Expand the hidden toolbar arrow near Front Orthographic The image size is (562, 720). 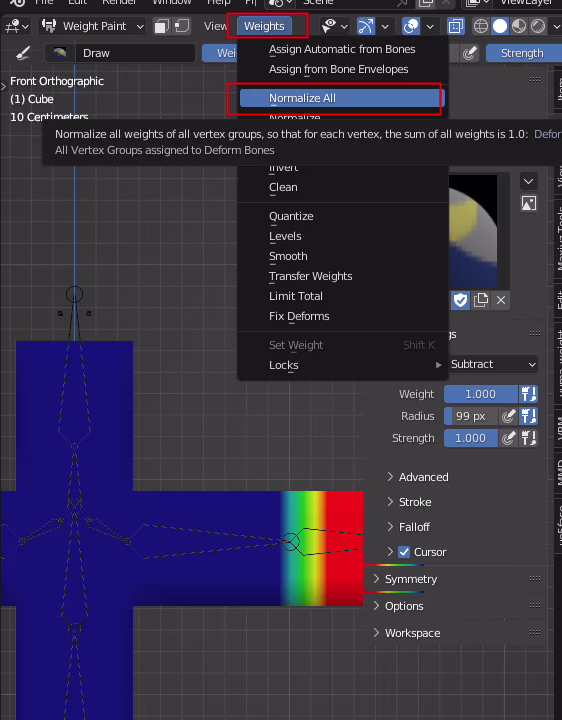tap(4, 86)
